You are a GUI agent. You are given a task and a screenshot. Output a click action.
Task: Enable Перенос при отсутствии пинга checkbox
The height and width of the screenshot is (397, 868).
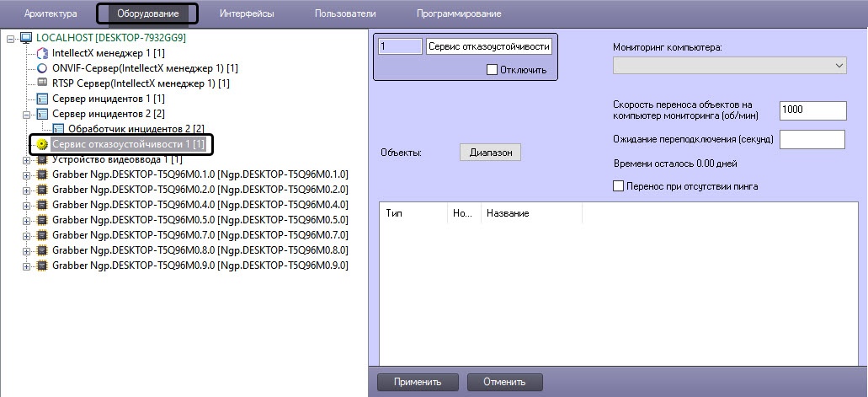point(619,186)
